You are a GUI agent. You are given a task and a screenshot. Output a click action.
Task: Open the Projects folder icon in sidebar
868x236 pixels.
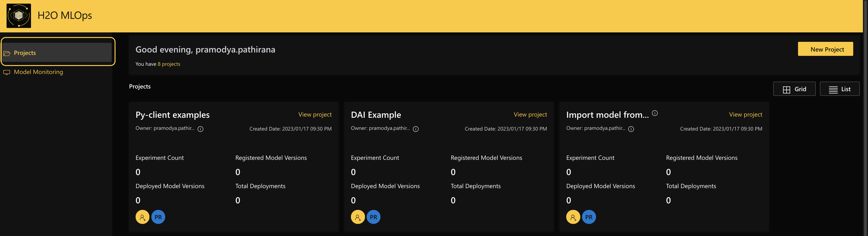tap(7, 53)
